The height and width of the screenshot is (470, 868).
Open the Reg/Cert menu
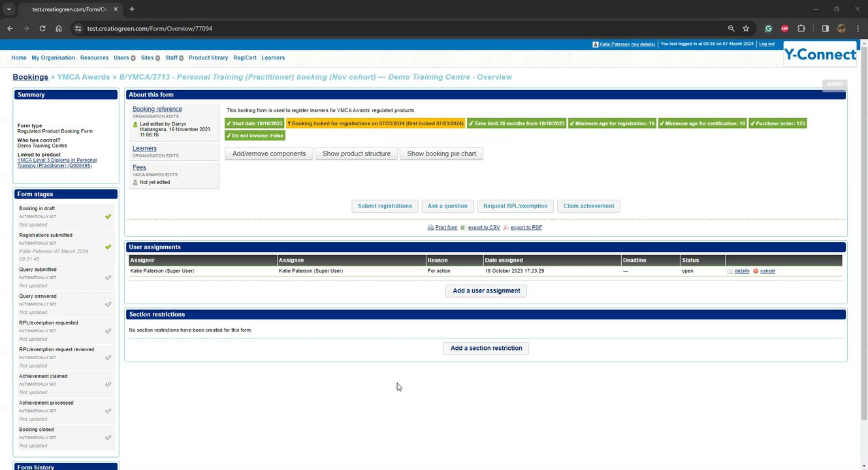pyautogui.click(x=245, y=58)
